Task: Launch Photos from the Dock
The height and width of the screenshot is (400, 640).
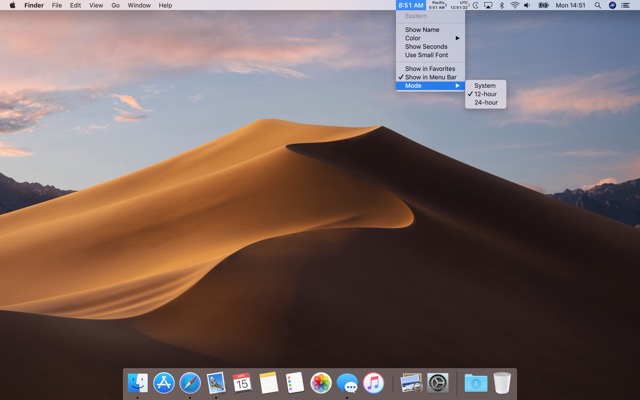Action: coord(321,383)
